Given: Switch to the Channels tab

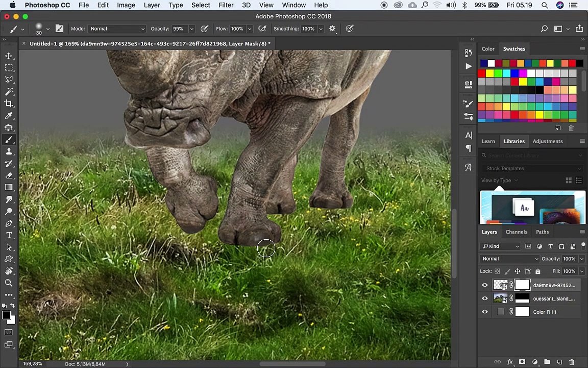Looking at the screenshot, I should [517, 232].
